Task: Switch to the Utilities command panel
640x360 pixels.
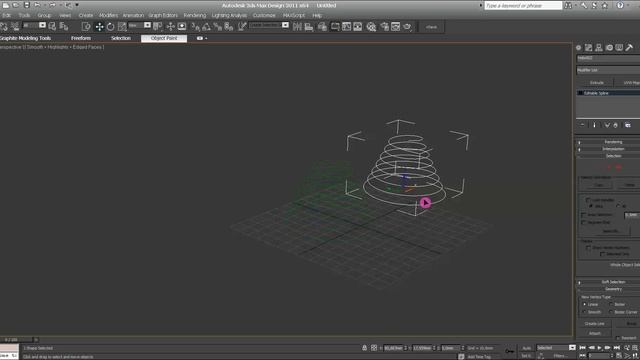Action: click(x=629, y=48)
